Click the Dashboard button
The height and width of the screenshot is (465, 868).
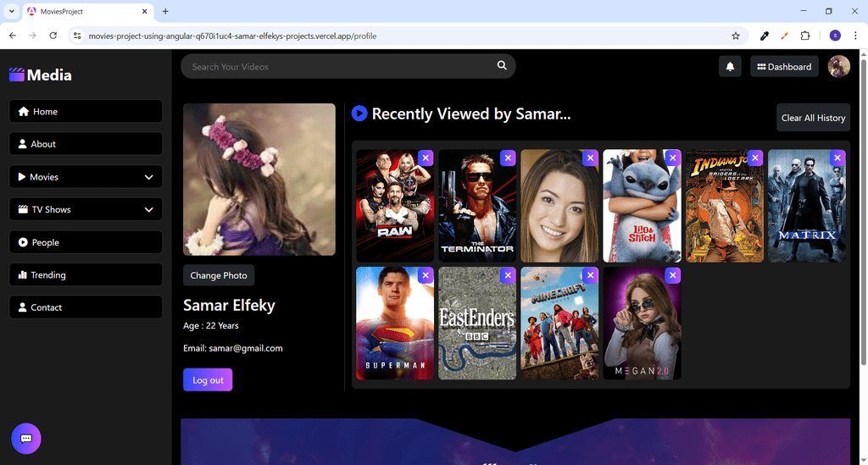tap(784, 66)
